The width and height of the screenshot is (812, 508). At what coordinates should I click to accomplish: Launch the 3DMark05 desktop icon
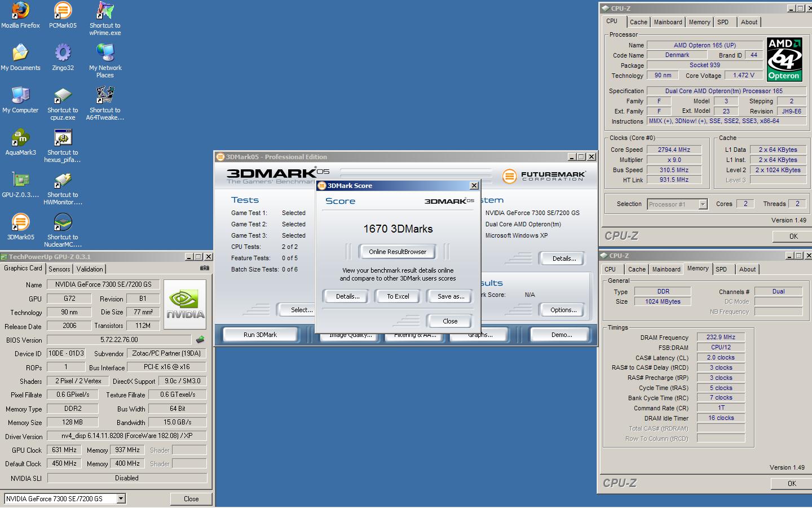(x=20, y=222)
